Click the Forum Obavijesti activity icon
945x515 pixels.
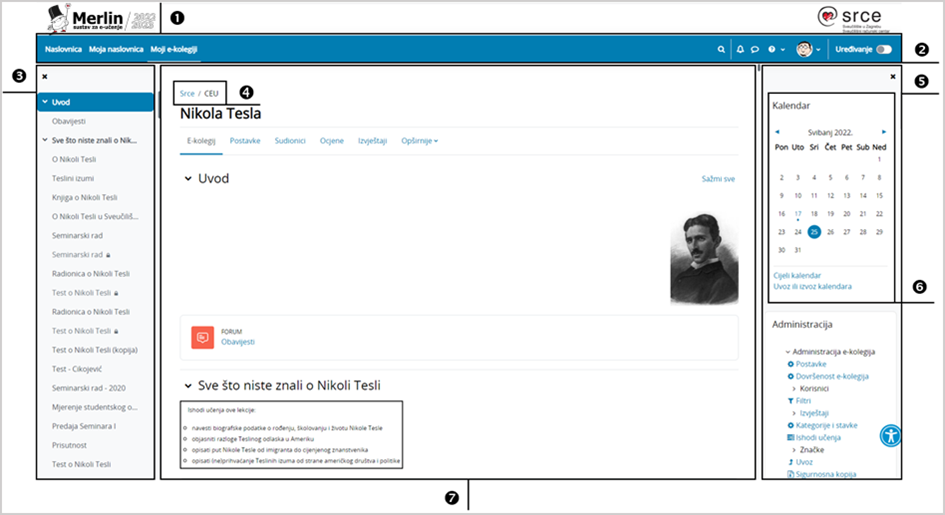click(202, 337)
